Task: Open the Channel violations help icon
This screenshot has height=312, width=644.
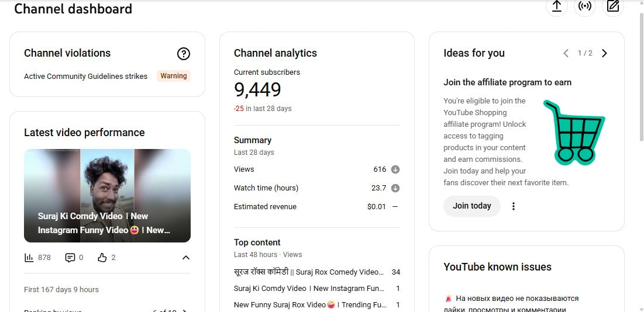Action: [184, 54]
